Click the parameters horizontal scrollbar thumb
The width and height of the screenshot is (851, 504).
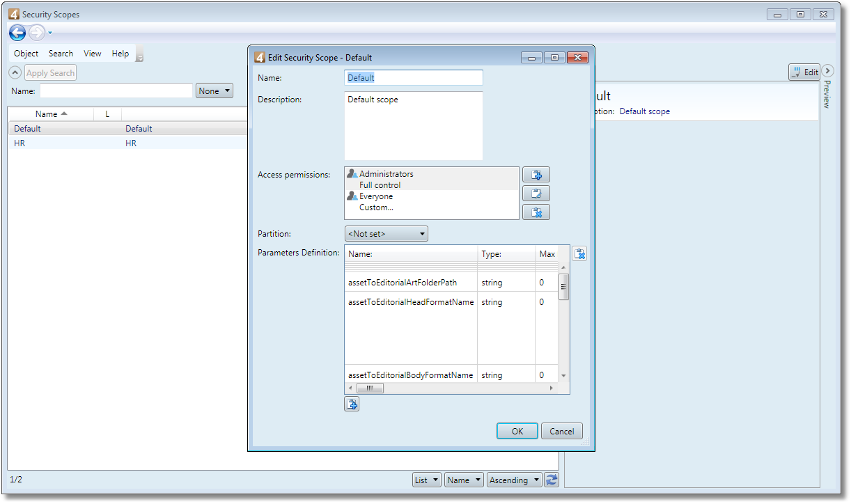pos(370,388)
